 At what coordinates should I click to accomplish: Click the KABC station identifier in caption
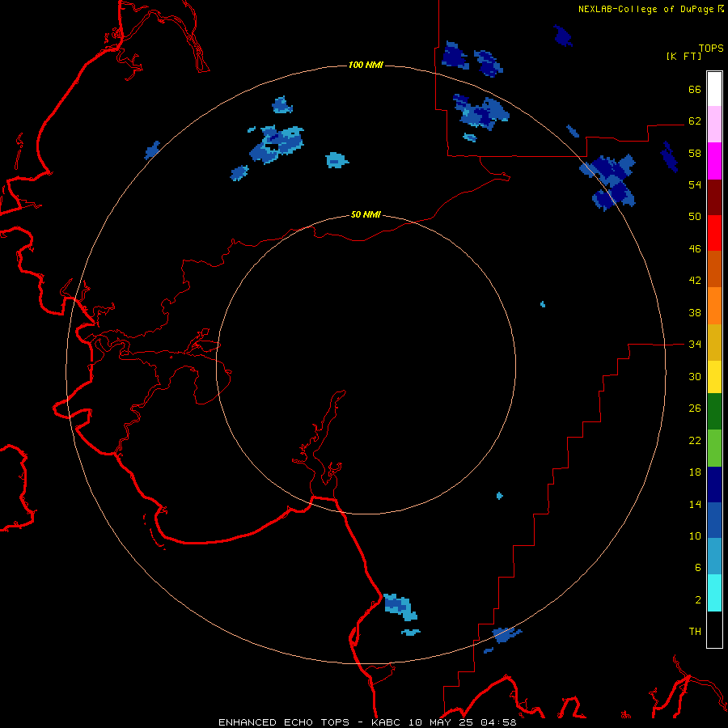[387, 722]
